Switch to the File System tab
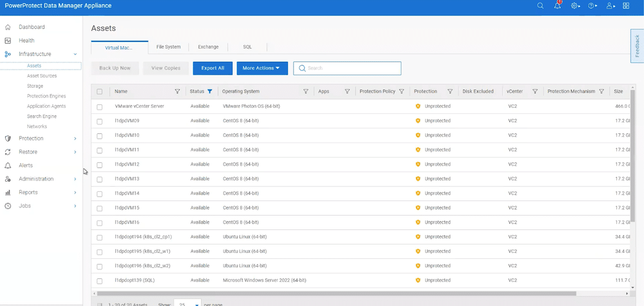The width and height of the screenshot is (644, 306). pyautogui.click(x=168, y=47)
